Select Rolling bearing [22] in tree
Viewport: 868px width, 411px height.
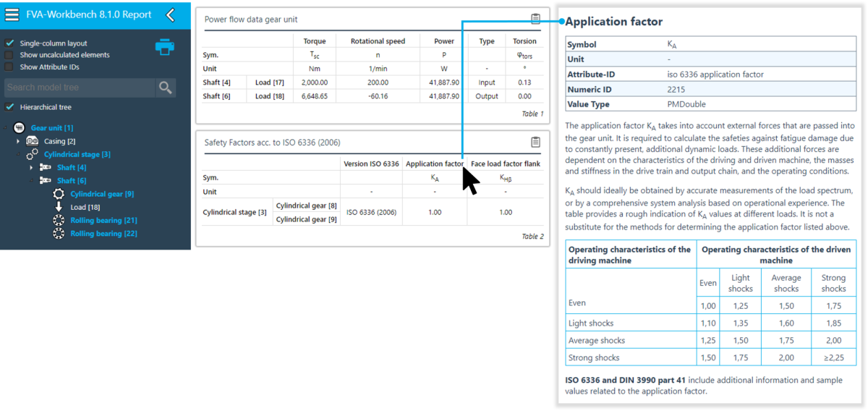pyautogui.click(x=103, y=234)
